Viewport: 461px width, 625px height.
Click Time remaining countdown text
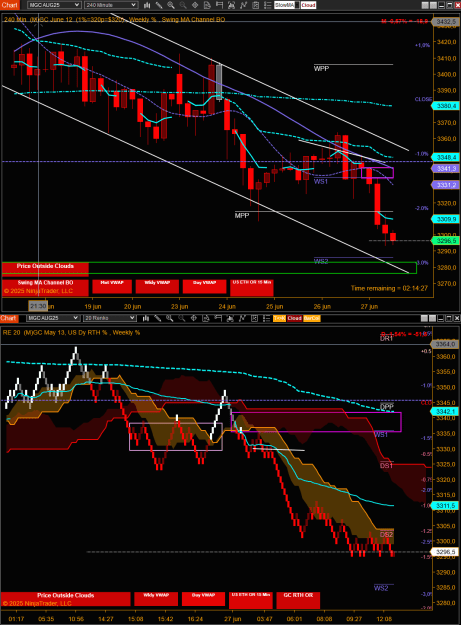389,288
